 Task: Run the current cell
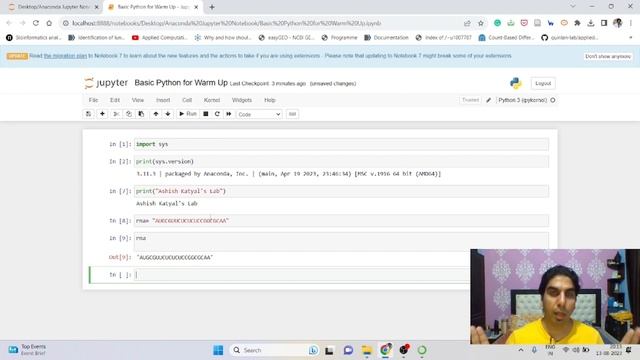[x=188, y=114]
